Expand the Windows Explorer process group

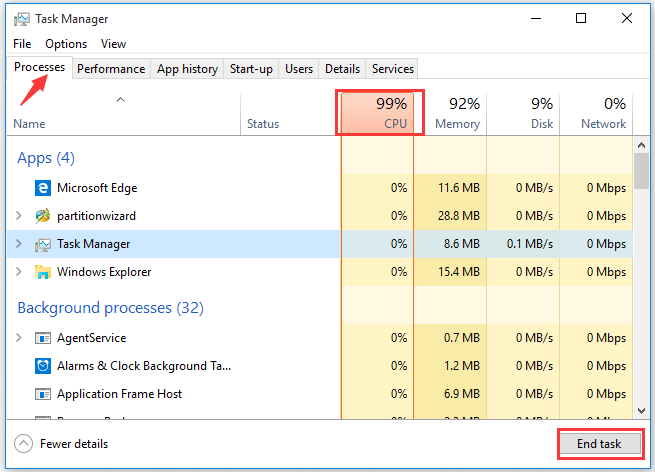pyautogui.click(x=18, y=272)
